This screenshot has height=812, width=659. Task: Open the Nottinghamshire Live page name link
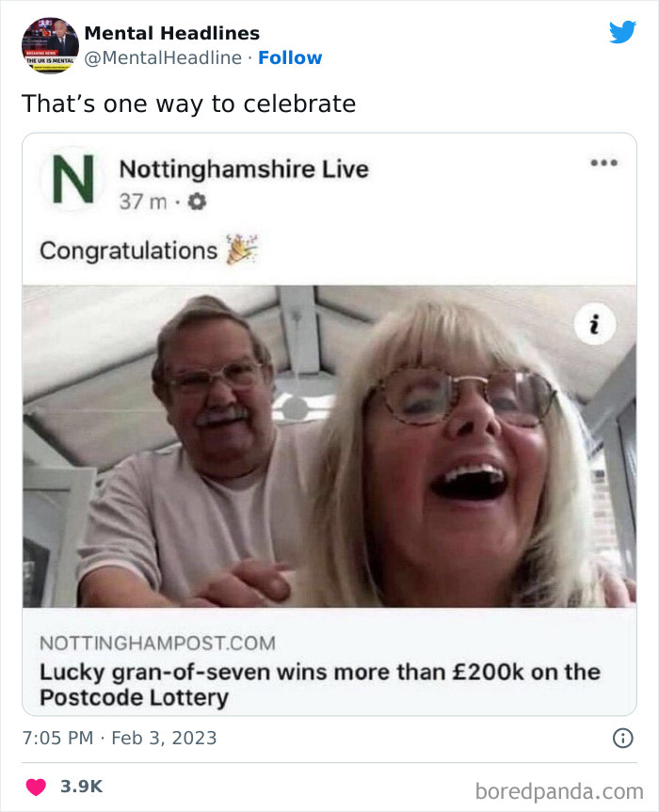pyautogui.click(x=246, y=170)
